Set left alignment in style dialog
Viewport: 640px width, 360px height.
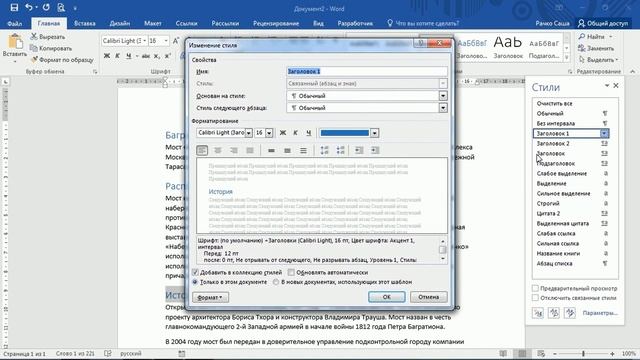tap(202, 151)
